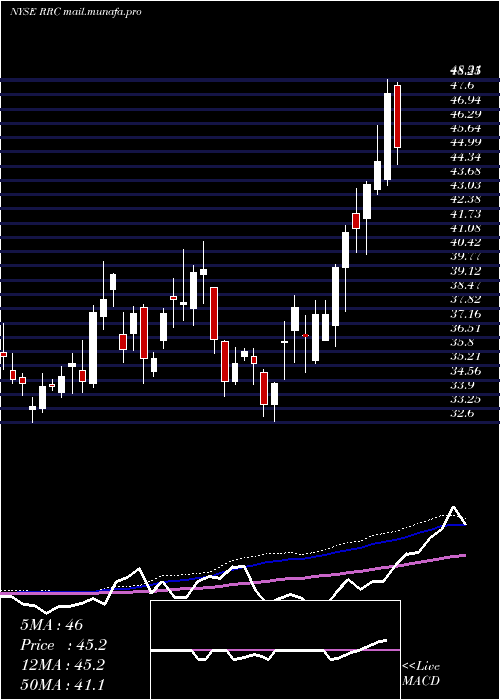Click the 40.42 price axis label
Screen dimensions: 500x700
(x=466, y=242)
